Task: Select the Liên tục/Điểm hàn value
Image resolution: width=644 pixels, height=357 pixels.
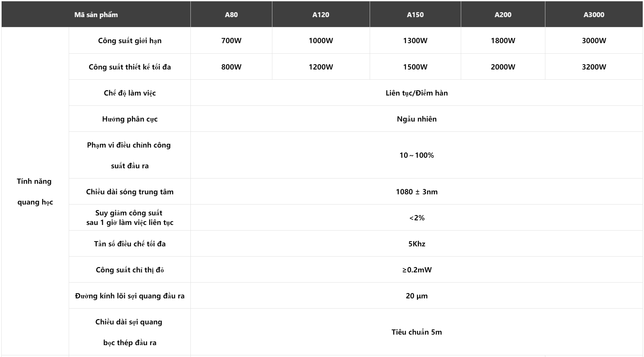Action: 417,93
